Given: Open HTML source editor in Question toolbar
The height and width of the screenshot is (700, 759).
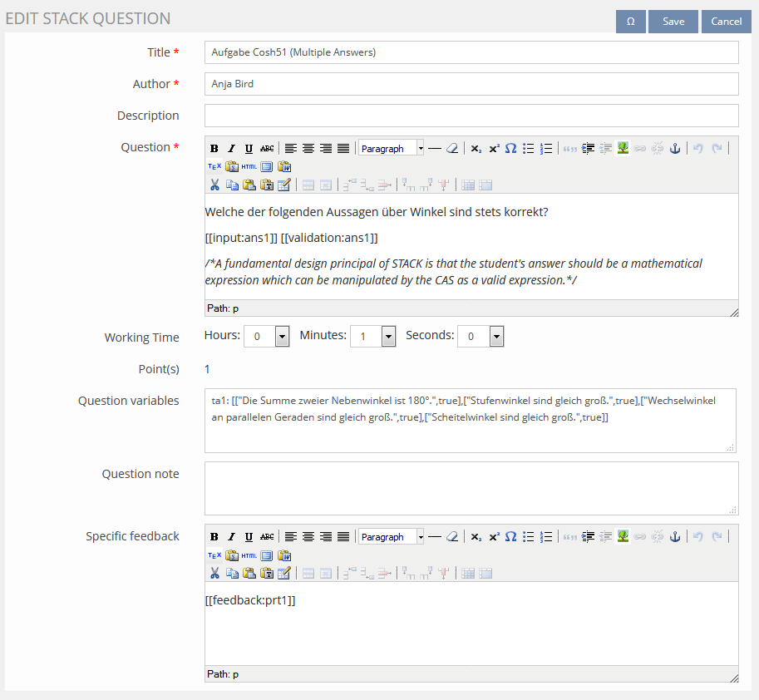Looking at the screenshot, I should (249, 166).
